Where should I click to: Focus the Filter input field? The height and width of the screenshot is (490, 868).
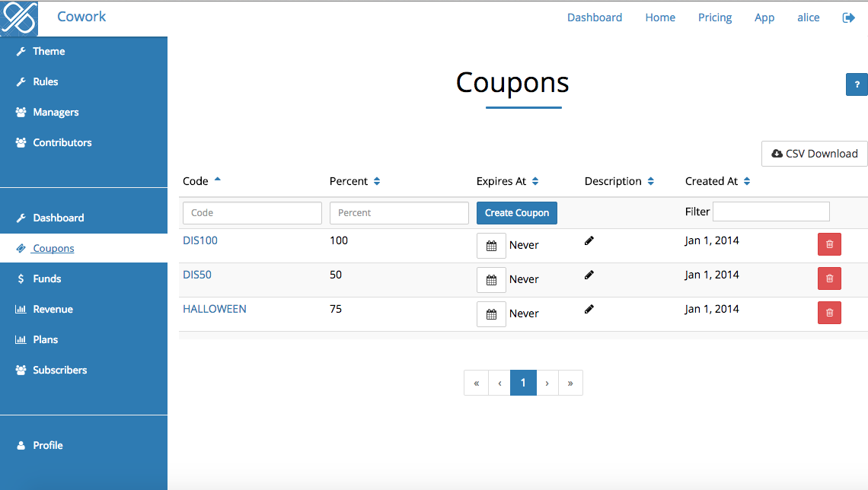tap(771, 212)
